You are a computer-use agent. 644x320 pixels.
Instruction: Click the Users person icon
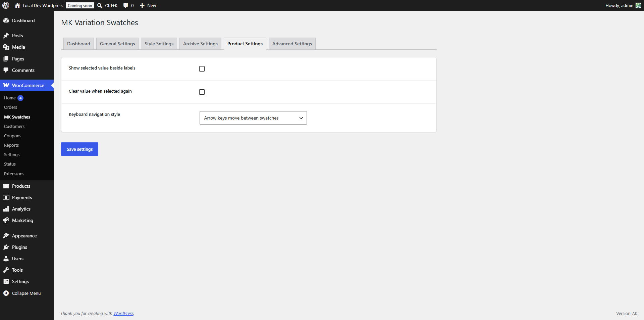pyautogui.click(x=6, y=259)
